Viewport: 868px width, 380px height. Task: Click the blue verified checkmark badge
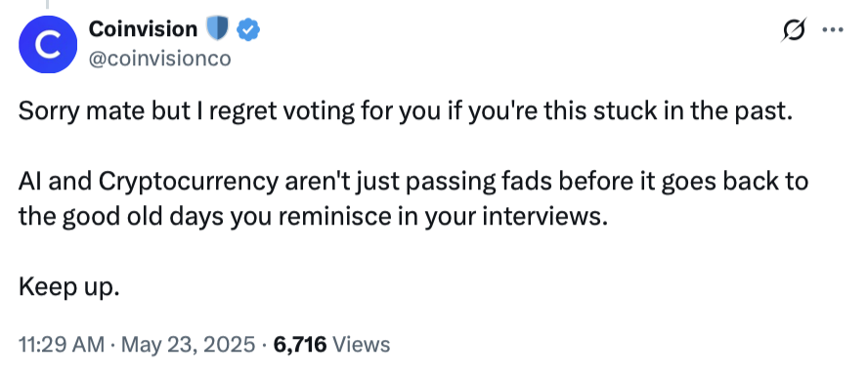pos(248,29)
